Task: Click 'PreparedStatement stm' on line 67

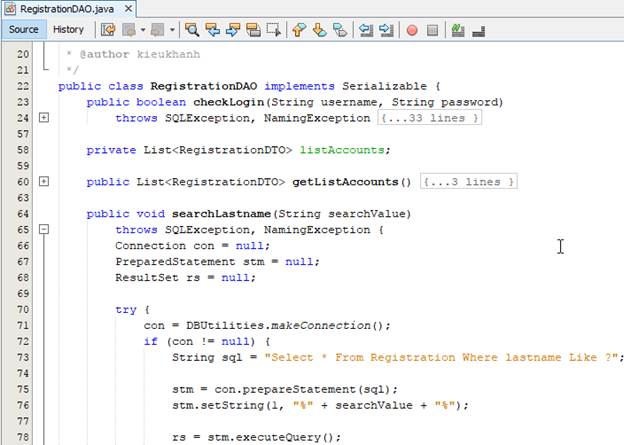Action: point(190,262)
